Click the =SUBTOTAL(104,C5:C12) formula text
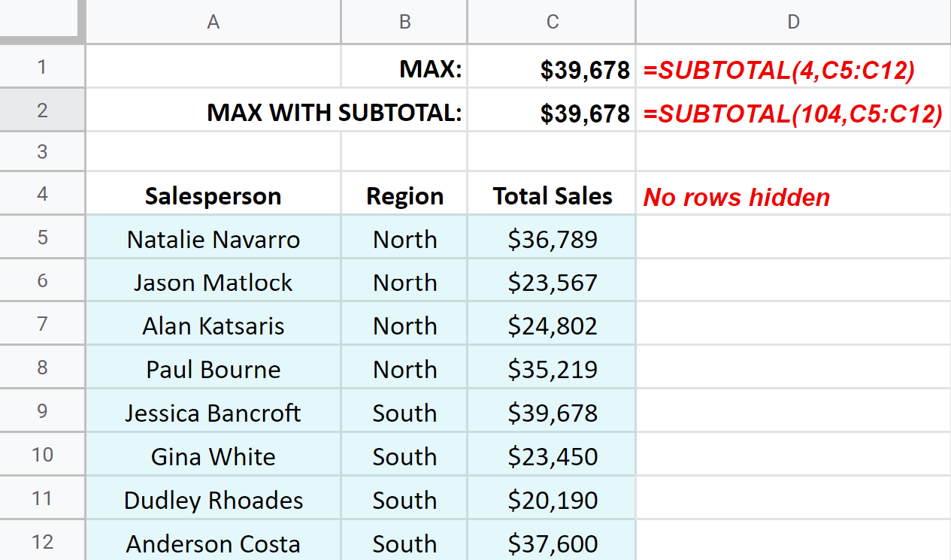This screenshot has width=951, height=560. tap(792, 114)
